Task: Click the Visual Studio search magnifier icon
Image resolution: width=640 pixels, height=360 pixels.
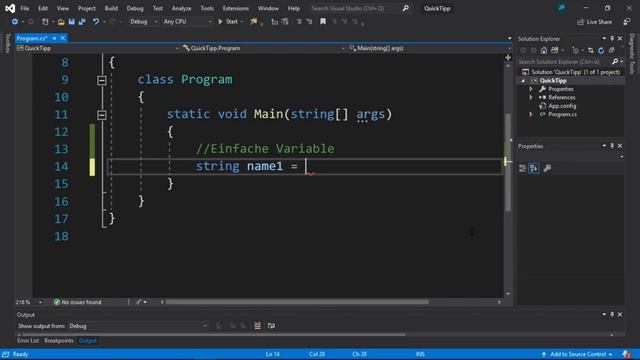Action: pyautogui.click(x=405, y=8)
